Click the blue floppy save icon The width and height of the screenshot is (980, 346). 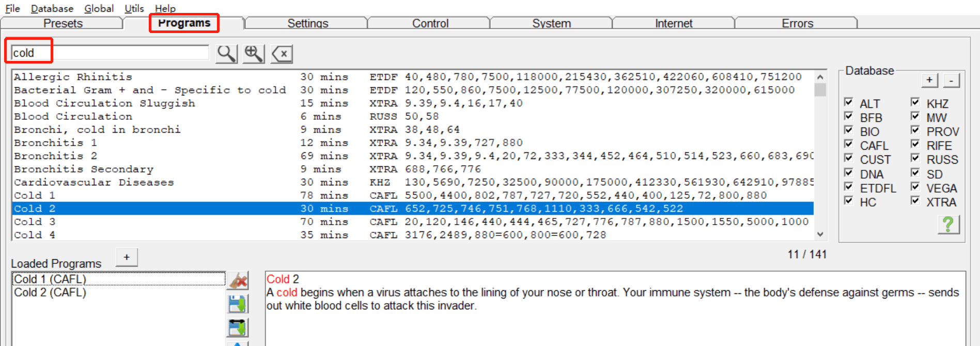tap(238, 304)
